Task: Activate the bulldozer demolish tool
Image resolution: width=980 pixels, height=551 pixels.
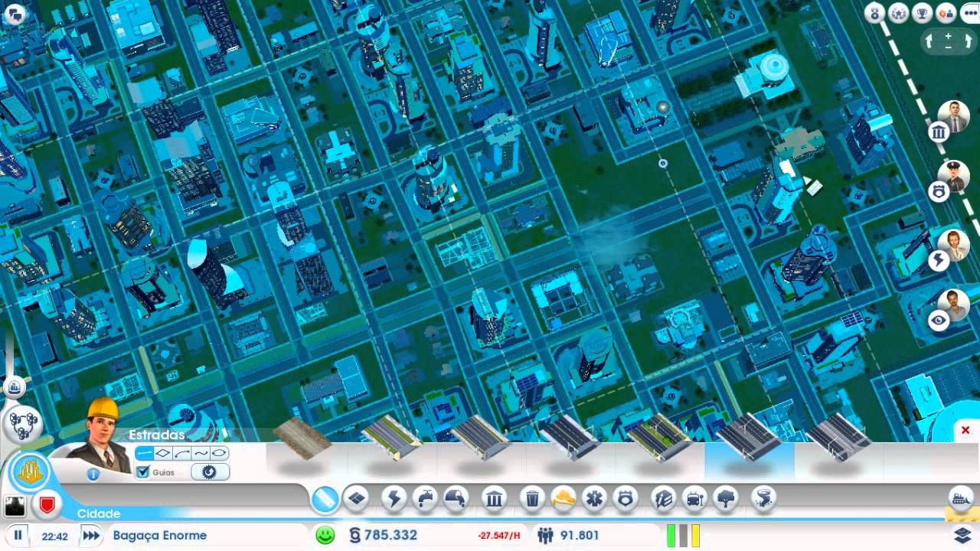Action: click(961, 497)
